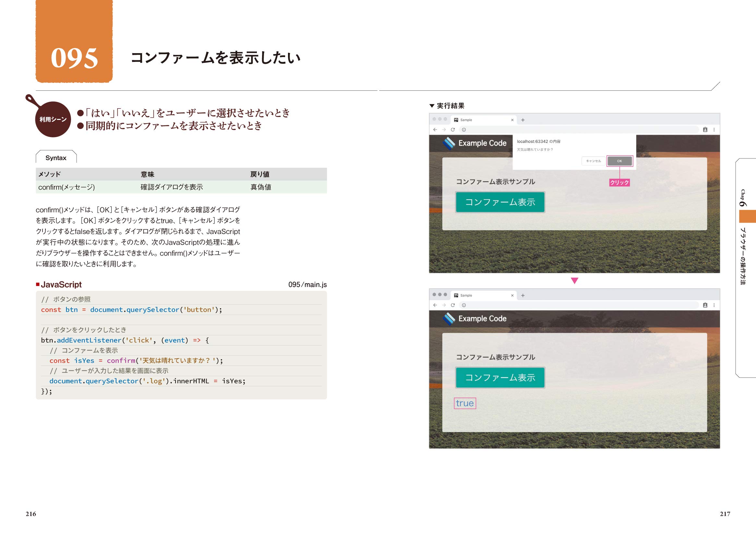Image resolution: width=756 pixels, height=536 pixels.
Task: Click the profile icon right of the address bar
Action: click(705, 129)
